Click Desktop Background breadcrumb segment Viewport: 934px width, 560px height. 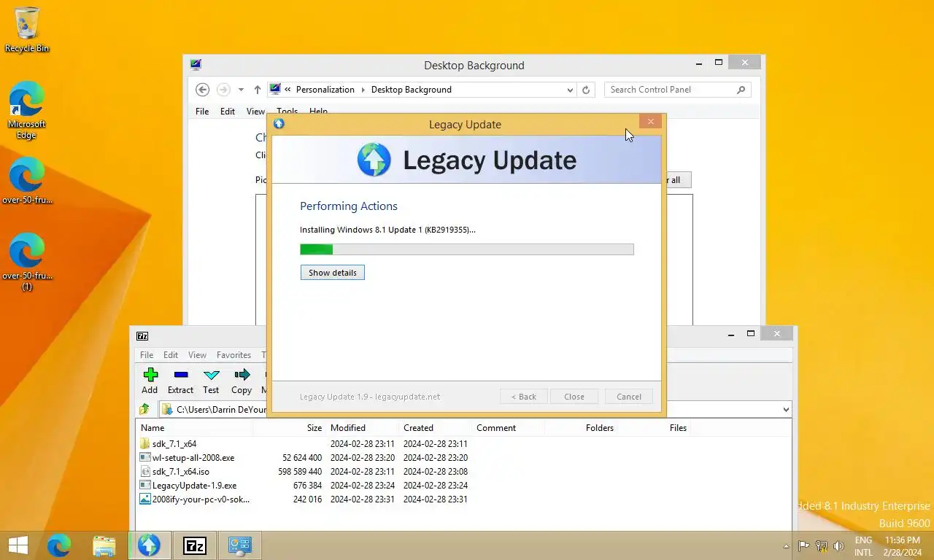(412, 90)
